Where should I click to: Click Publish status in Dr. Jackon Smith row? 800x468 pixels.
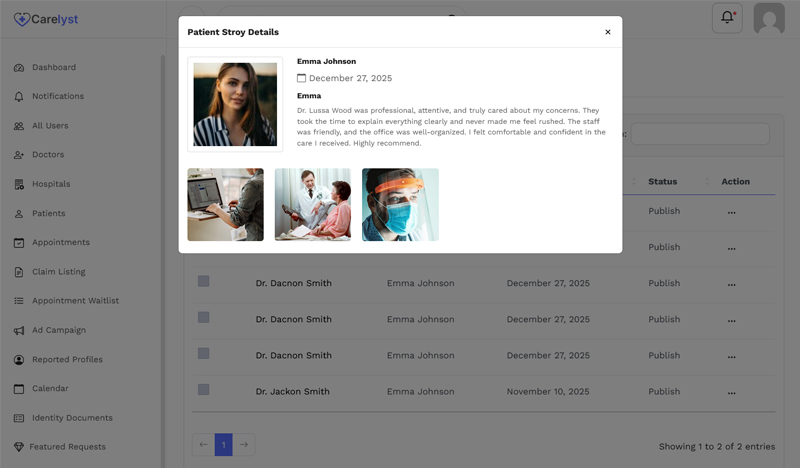(x=664, y=391)
